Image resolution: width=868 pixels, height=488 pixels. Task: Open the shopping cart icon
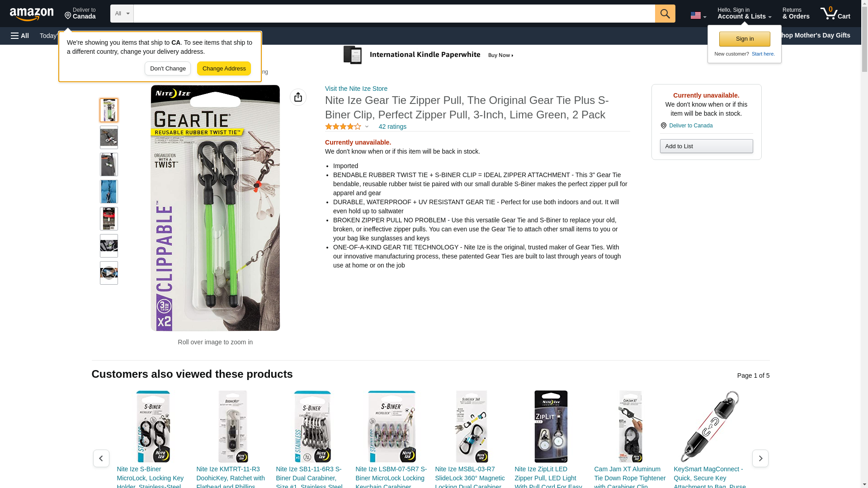tap(835, 14)
